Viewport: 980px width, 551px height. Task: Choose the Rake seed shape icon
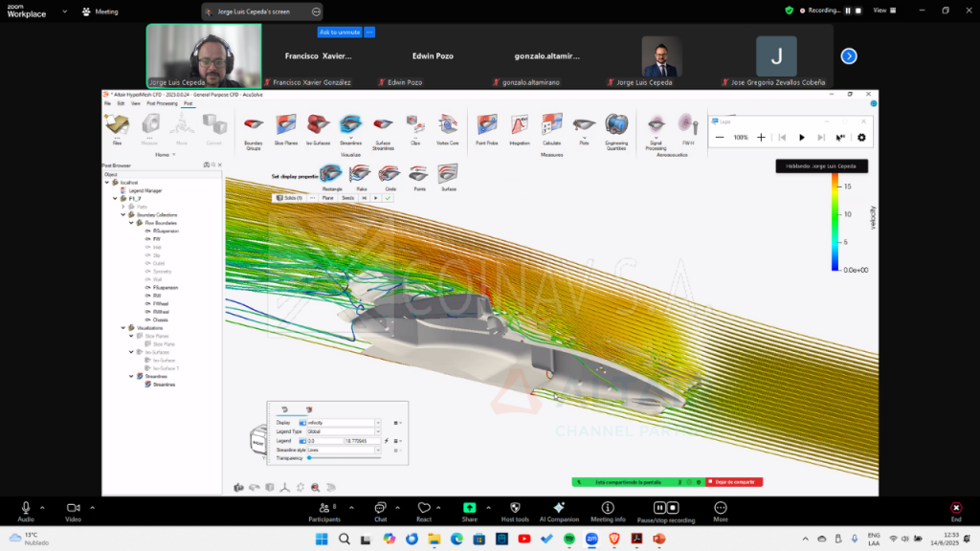(x=361, y=174)
